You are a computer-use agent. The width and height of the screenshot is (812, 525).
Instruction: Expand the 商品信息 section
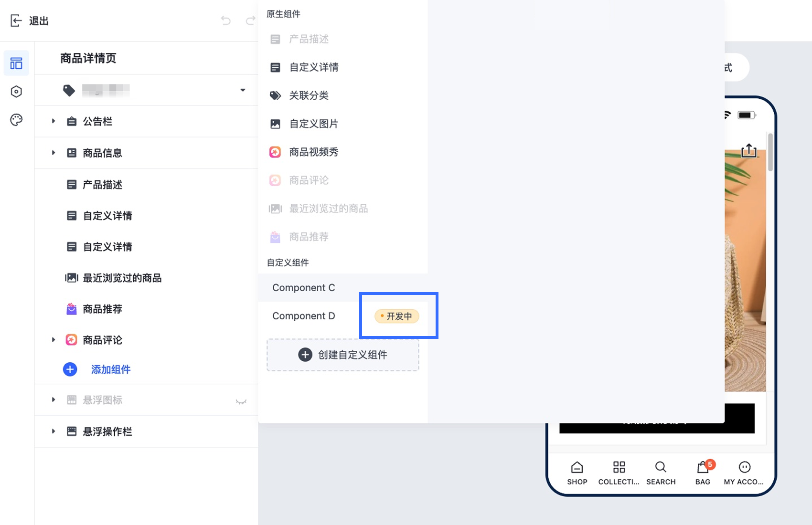click(53, 153)
